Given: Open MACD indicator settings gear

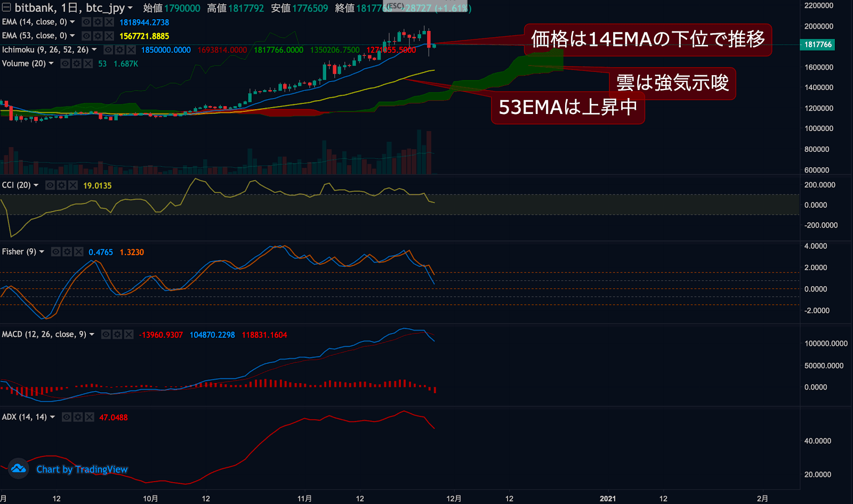Looking at the screenshot, I should (x=117, y=334).
